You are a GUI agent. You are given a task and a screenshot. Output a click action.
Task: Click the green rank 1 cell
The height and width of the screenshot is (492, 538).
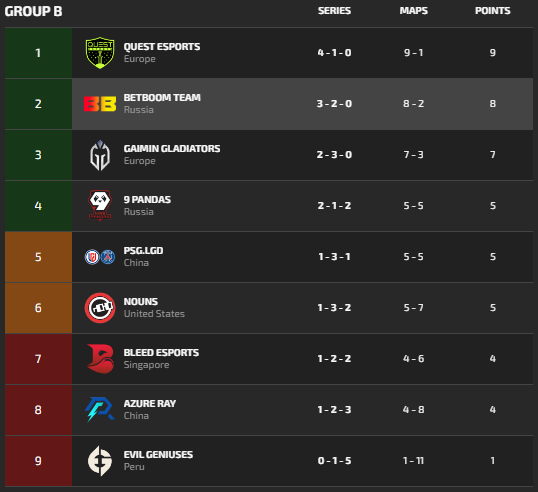(x=38, y=53)
